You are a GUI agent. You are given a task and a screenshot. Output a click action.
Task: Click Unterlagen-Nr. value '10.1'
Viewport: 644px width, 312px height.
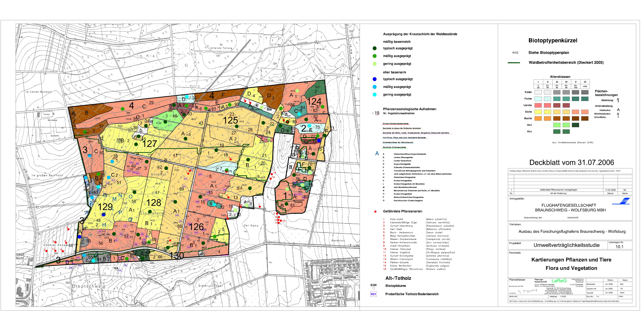pos(619,247)
